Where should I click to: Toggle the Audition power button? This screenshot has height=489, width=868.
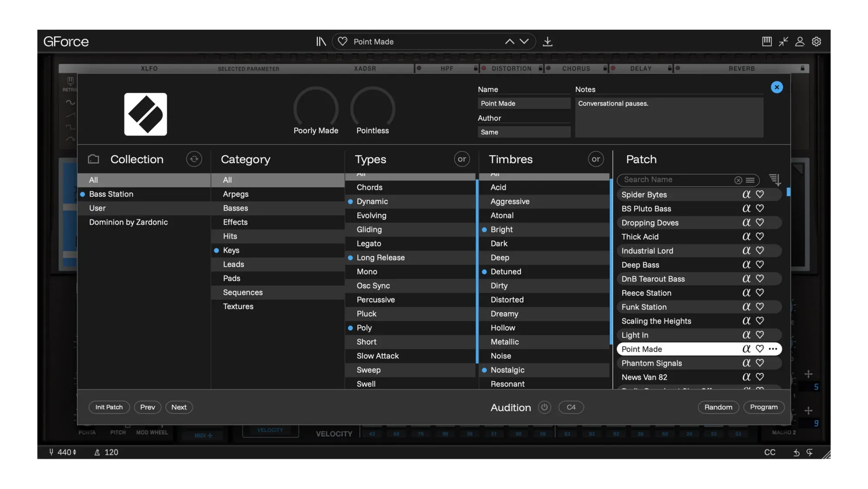[x=544, y=407]
